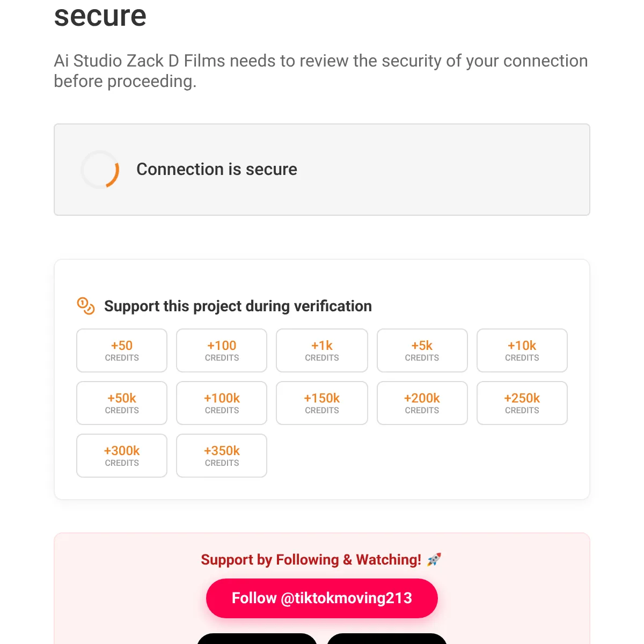Click the Connection is secure status box
The height and width of the screenshot is (644, 644).
pos(321,170)
